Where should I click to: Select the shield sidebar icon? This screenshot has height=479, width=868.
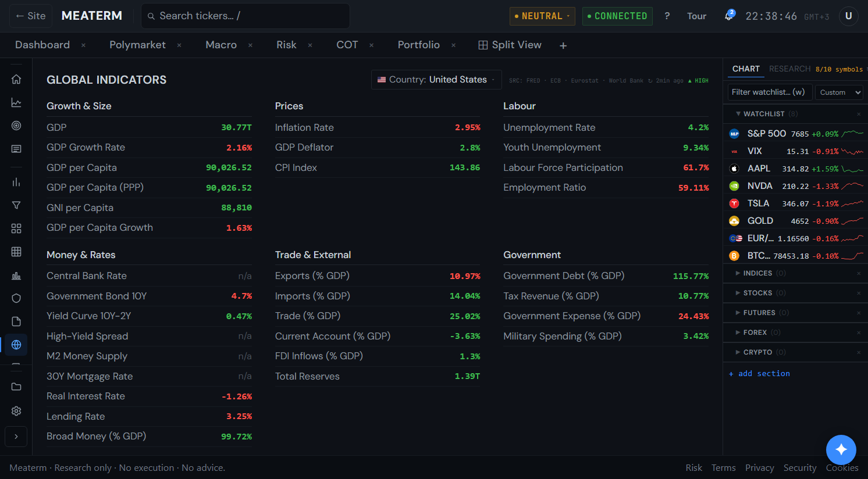pos(16,298)
